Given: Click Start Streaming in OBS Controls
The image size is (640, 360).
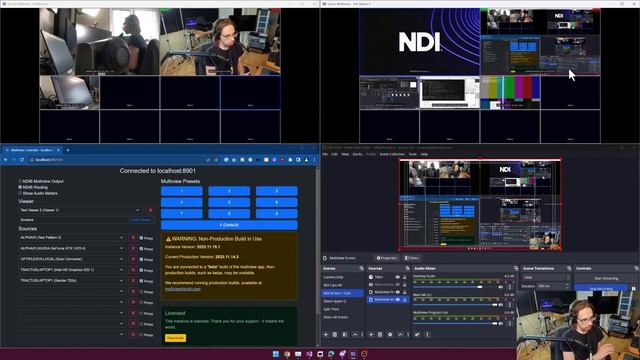Looking at the screenshot, I should (606, 278).
